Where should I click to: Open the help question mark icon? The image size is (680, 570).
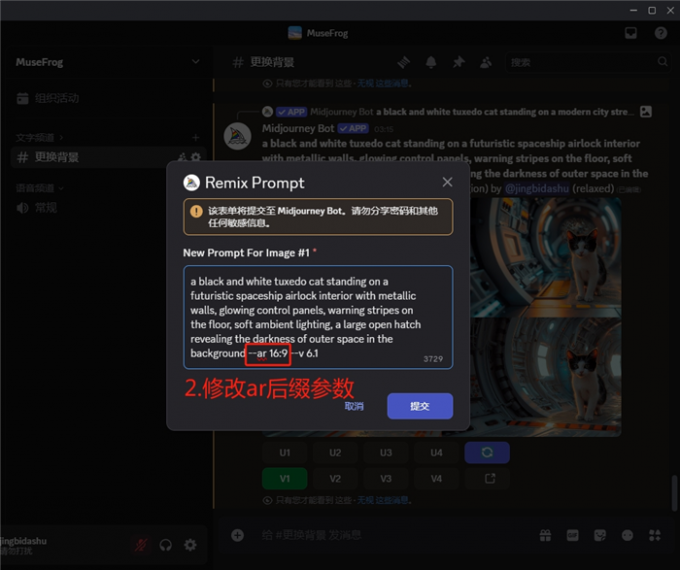pos(660,33)
